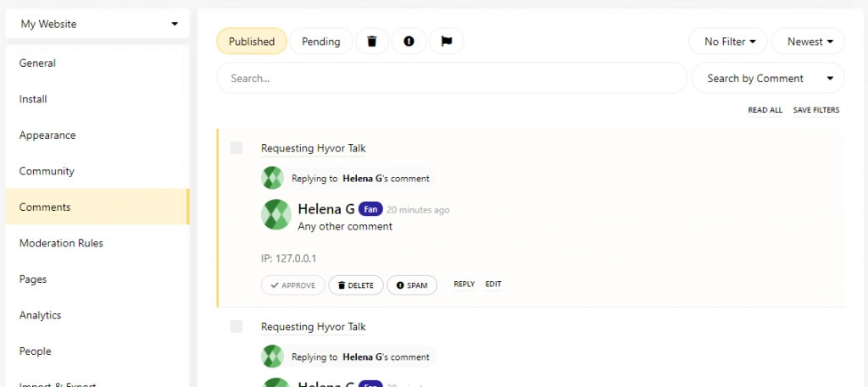Click the Approve button on first comment
Screen dimensions: 868x387
point(292,285)
